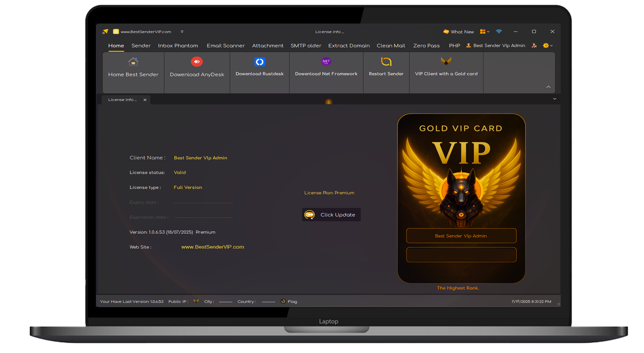Image resolution: width=644 pixels, height=353 pixels.
Task: Click Your Have Last Version status text
Action: 132,301
